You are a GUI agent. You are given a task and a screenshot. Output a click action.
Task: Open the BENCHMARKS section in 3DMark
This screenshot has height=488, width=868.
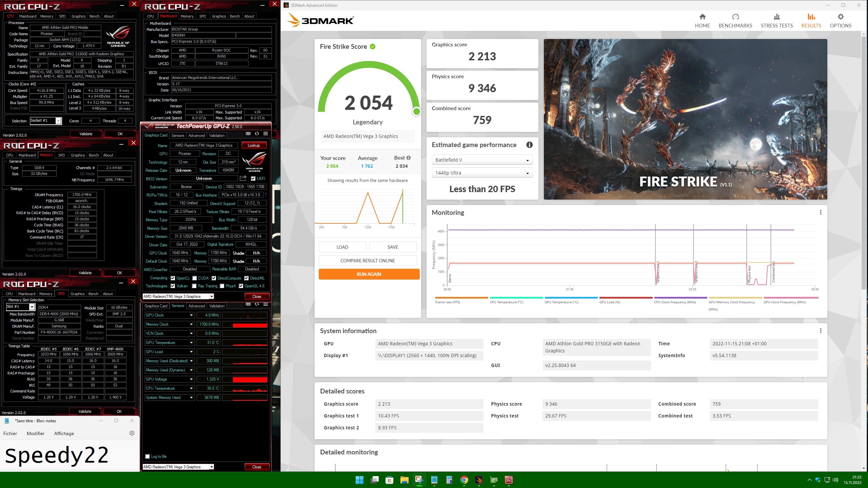click(x=735, y=21)
